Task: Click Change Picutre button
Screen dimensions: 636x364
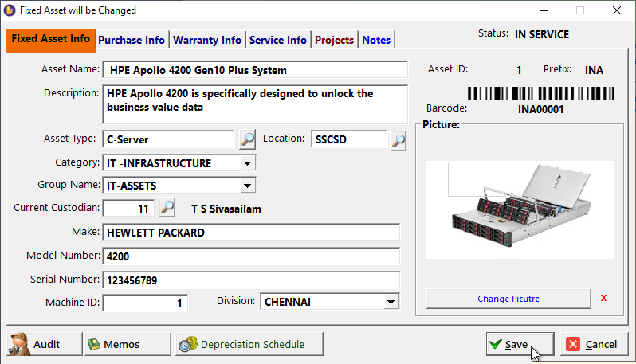Action: click(x=508, y=299)
